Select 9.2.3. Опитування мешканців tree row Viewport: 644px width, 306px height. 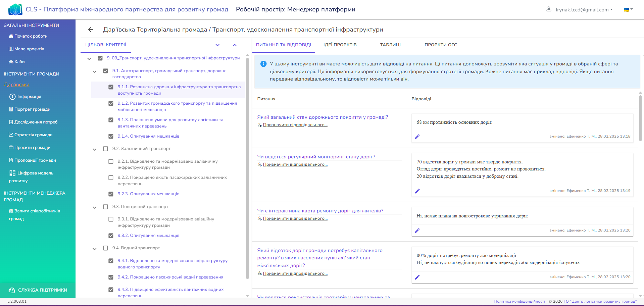click(148, 194)
